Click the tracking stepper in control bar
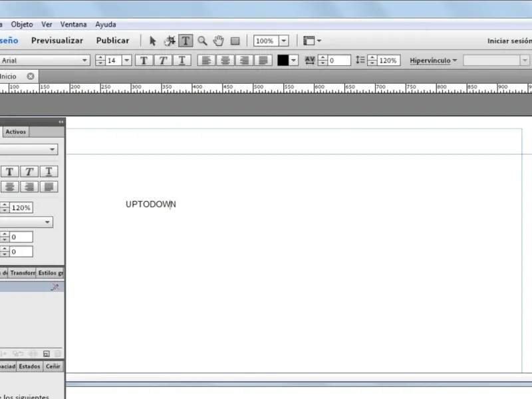Screen dimensions: 532x399 [x=323, y=61]
